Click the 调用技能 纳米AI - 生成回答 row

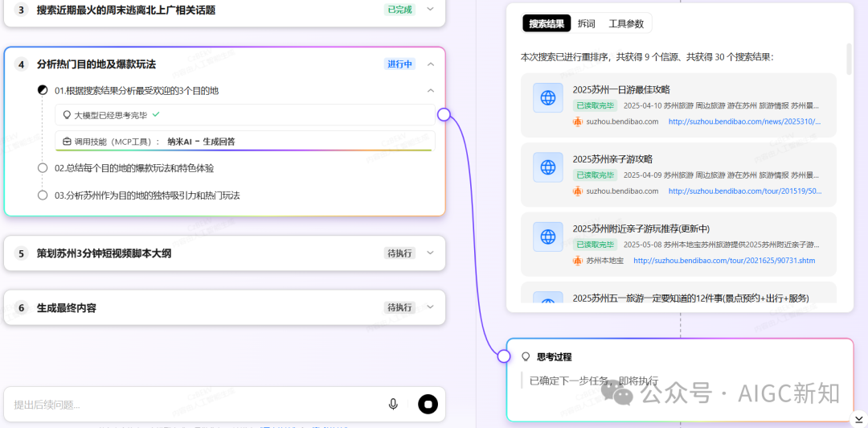point(245,141)
